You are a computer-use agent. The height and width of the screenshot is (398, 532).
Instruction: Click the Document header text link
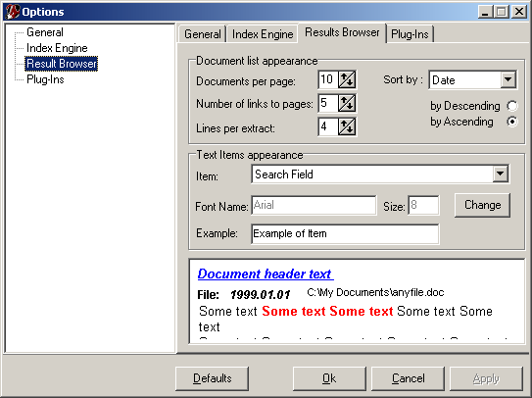pyautogui.click(x=266, y=274)
